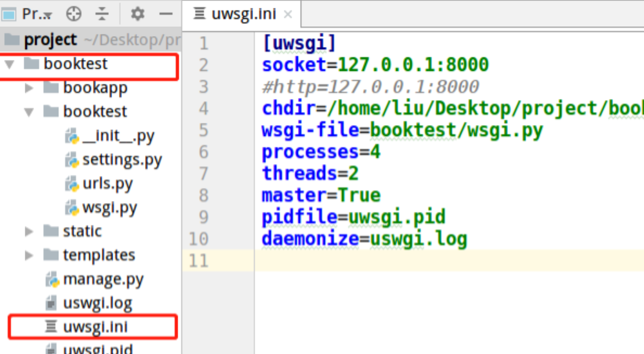Image resolution: width=644 pixels, height=354 pixels.
Task: Click the commented #http line
Action: coord(370,87)
